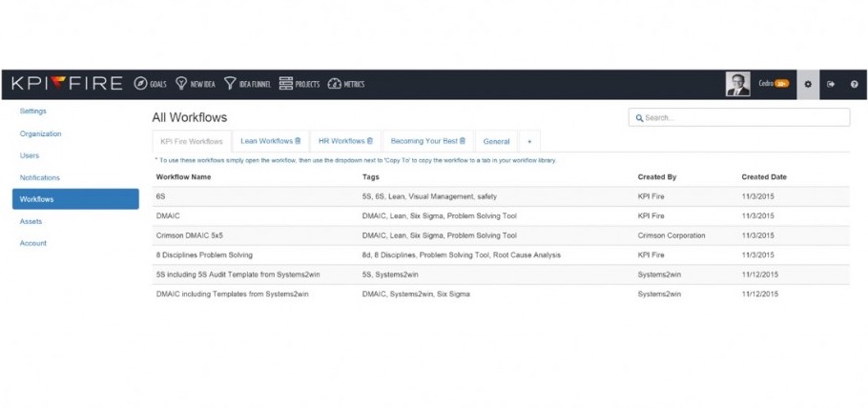Click the logout arrow icon
The image size is (868, 408).
pos(831,84)
